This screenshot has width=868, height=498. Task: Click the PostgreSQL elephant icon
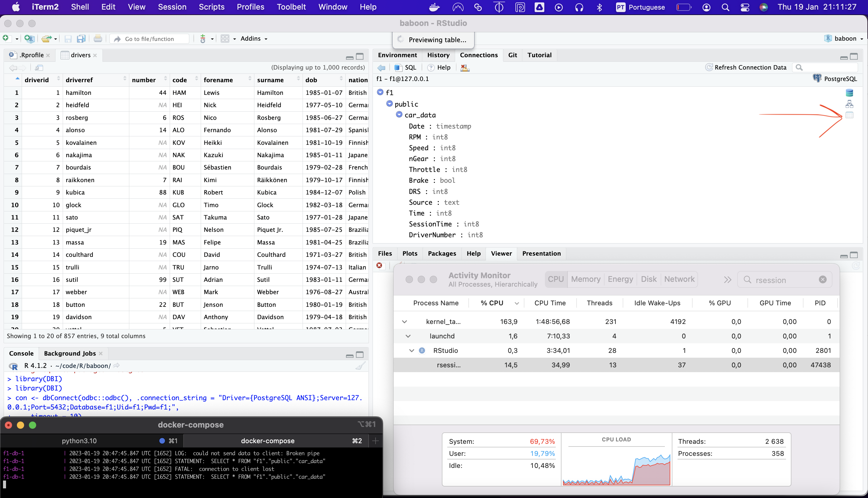point(817,78)
